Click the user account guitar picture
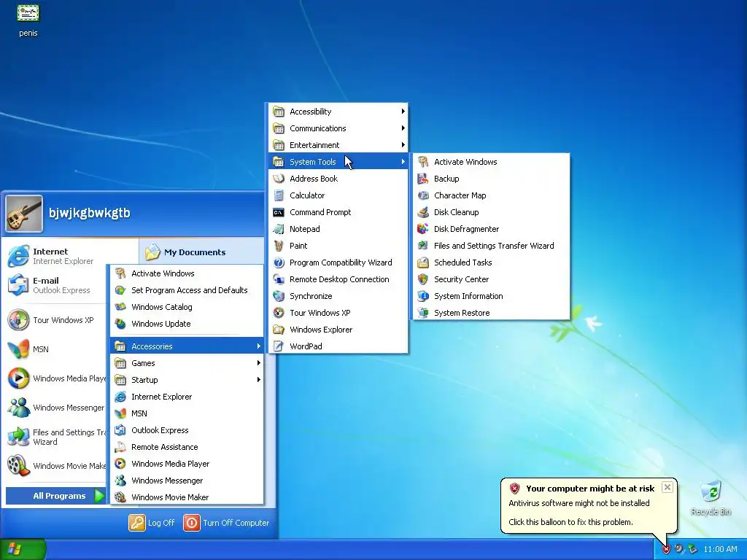The width and height of the screenshot is (747, 560). 24,214
